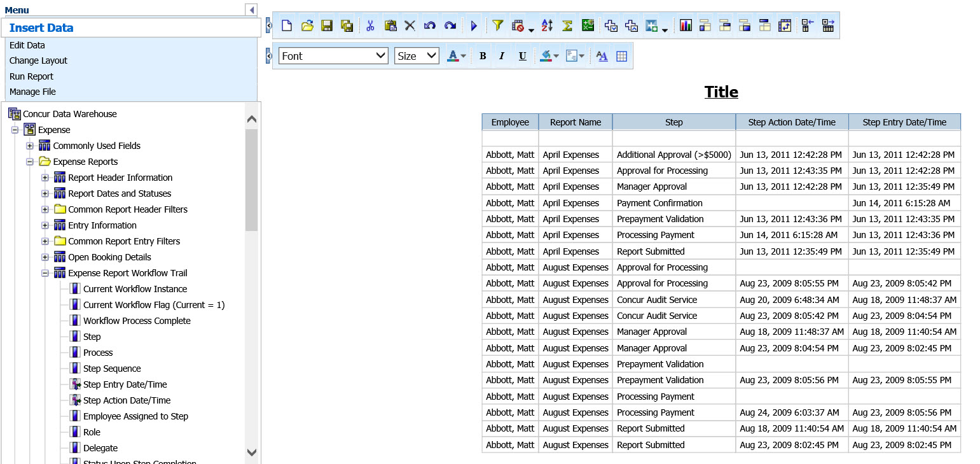Click the Cut scissors icon
Screen dimensions: 980x464
pos(369,25)
